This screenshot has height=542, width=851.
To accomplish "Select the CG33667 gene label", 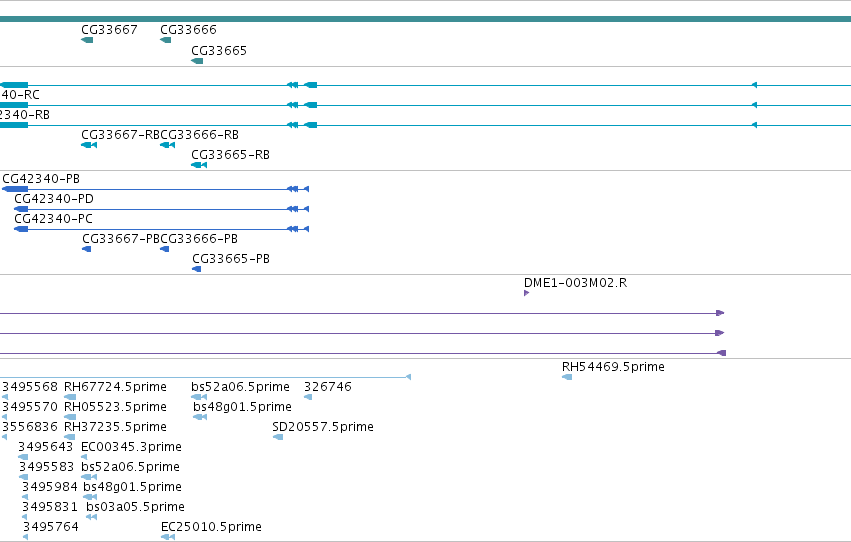I will [x=109, y=30].
